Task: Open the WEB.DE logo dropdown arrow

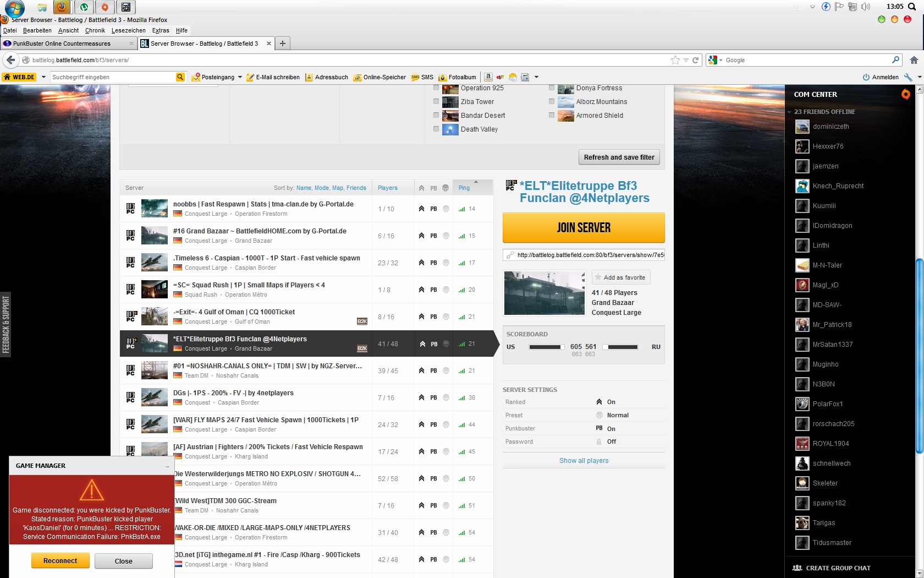Action: pyautogui.click(x=43, y=77)
